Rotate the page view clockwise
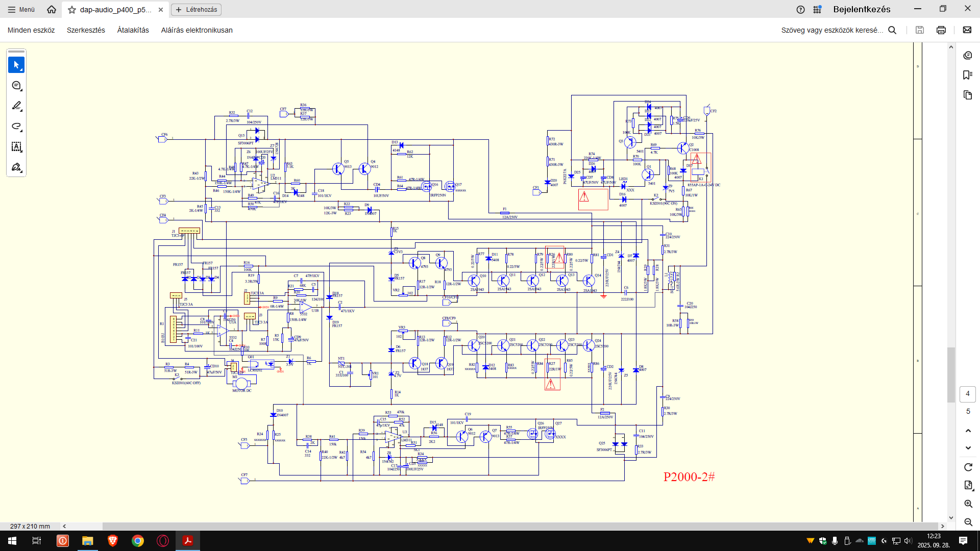The image size is (980, 551). click(968, 467)
